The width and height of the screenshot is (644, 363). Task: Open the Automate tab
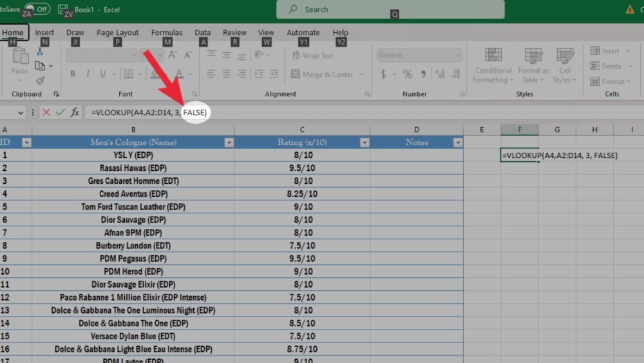(x=303, y=32)
